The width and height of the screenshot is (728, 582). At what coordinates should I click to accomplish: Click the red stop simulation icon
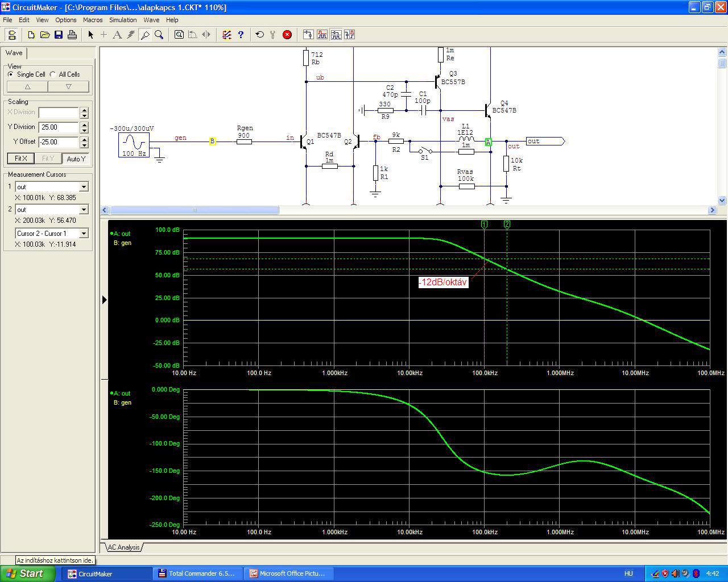pyautogui.click(x=287, y=35)
